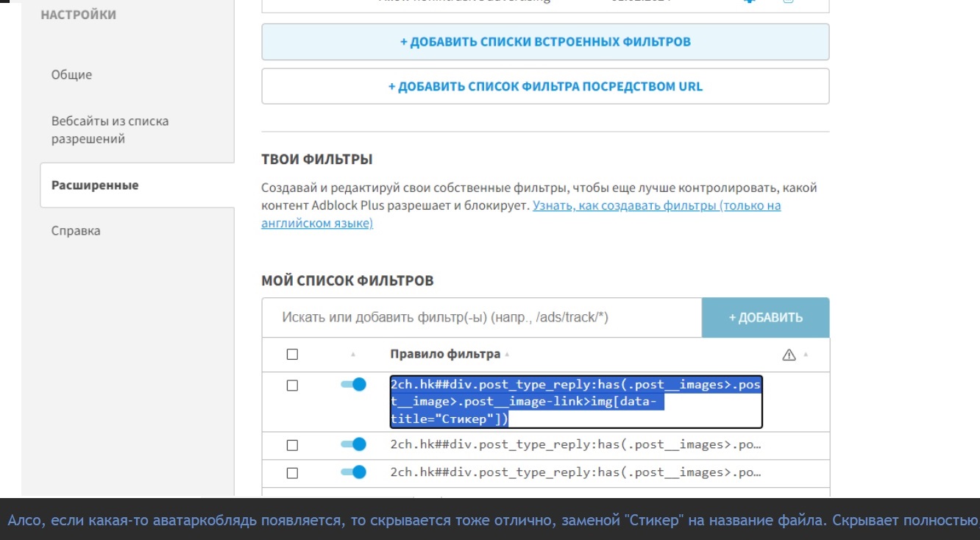Image resolution: width=980 pixels, height=540 pixels.
Task: Turn off the third filter row's toggle
Action: point(354,472)
